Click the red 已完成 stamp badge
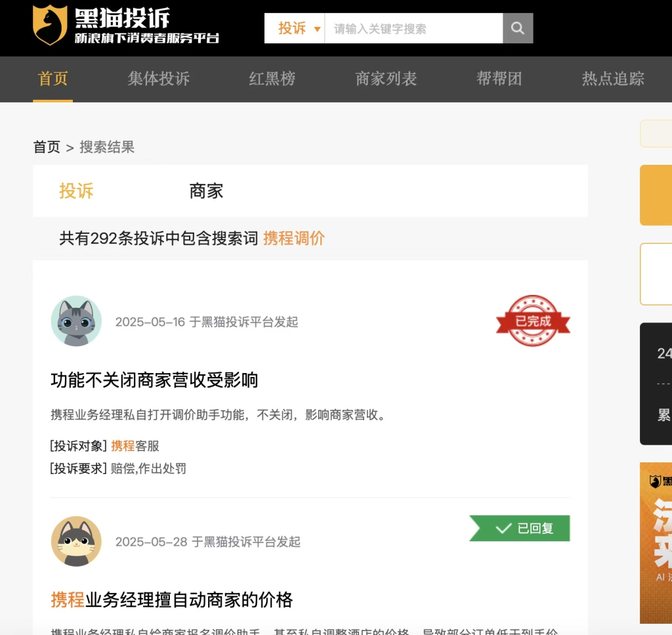This screenshot has width=672, height=635. (533, 320)
